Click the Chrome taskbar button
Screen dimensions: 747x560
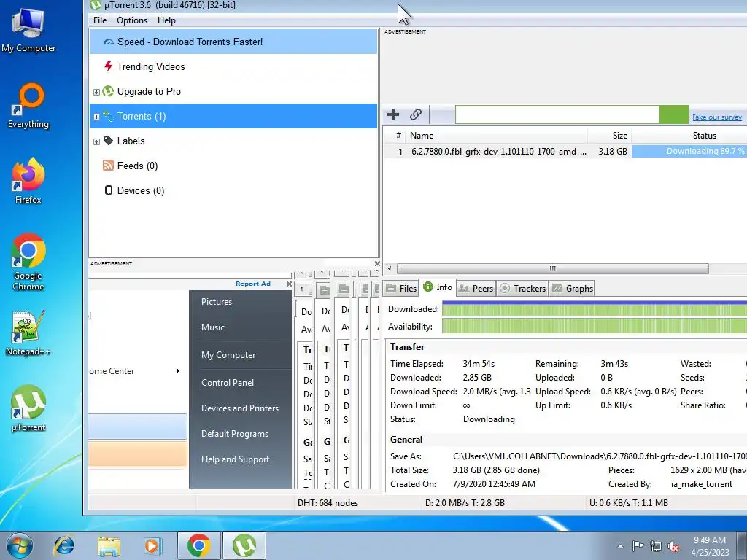coord(198,545)
